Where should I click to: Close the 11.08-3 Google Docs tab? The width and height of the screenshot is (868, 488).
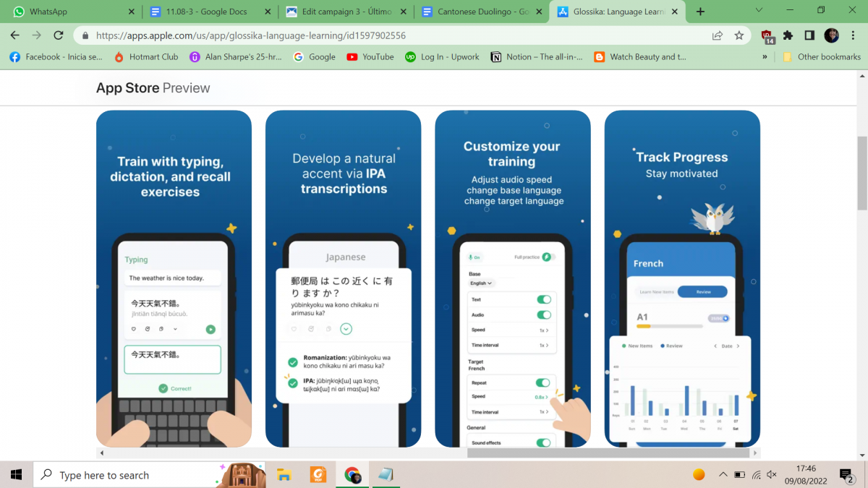click(x=267, y=12)
